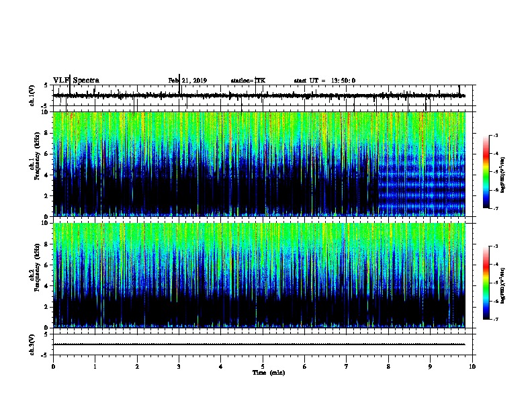Click the "3" minute tick label

(x=179, y=367)
